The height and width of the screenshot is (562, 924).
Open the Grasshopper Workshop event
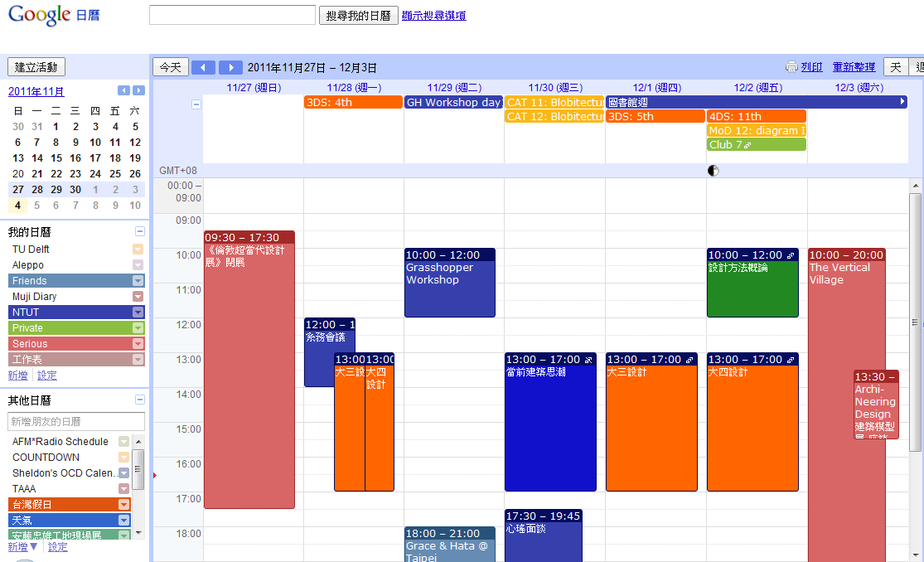[450, 283]
